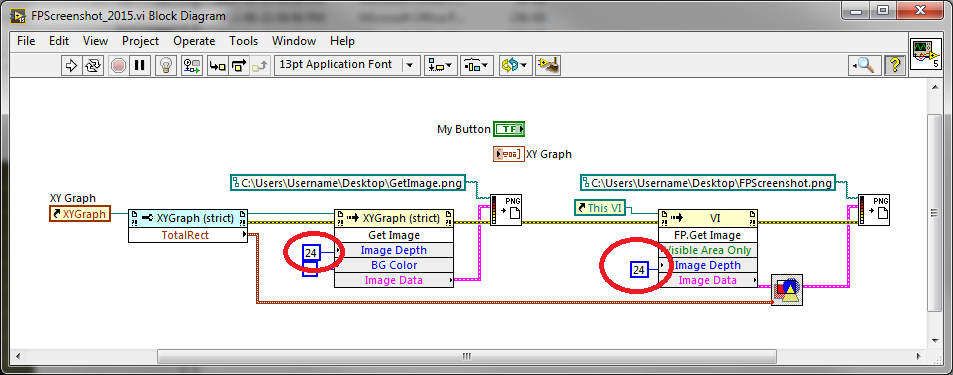Screen dimensions: 953x375
Task: Click the Run arrow button
Action: click(x=71, y=65)
